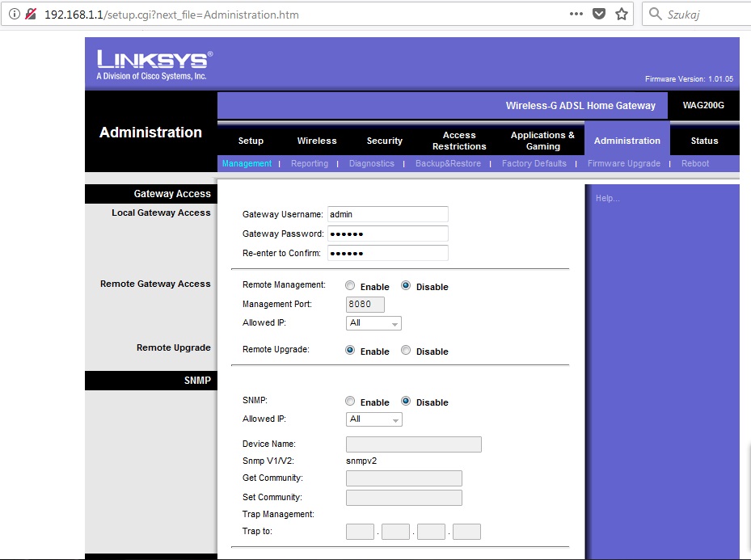Click the Set Community field
Image resolution: width=751 pixels, height=560 pixels.
coord(404,498)
